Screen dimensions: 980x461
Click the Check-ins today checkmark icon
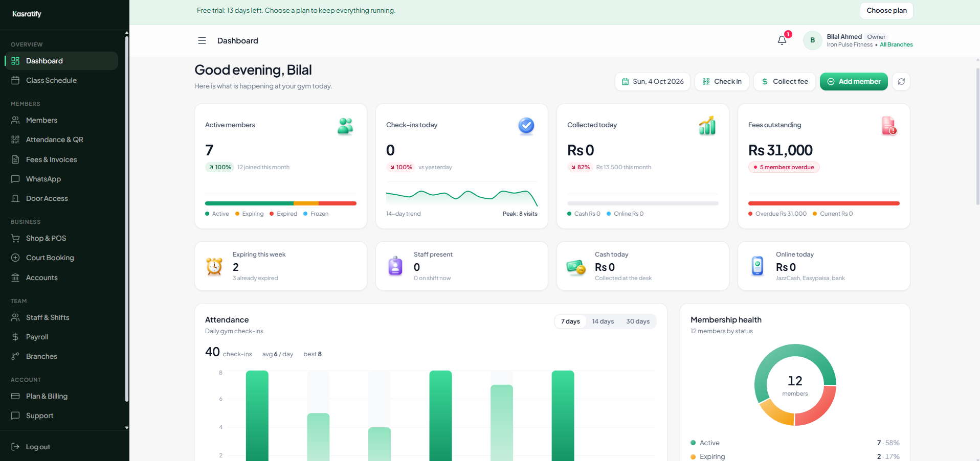tap(526, 126)
